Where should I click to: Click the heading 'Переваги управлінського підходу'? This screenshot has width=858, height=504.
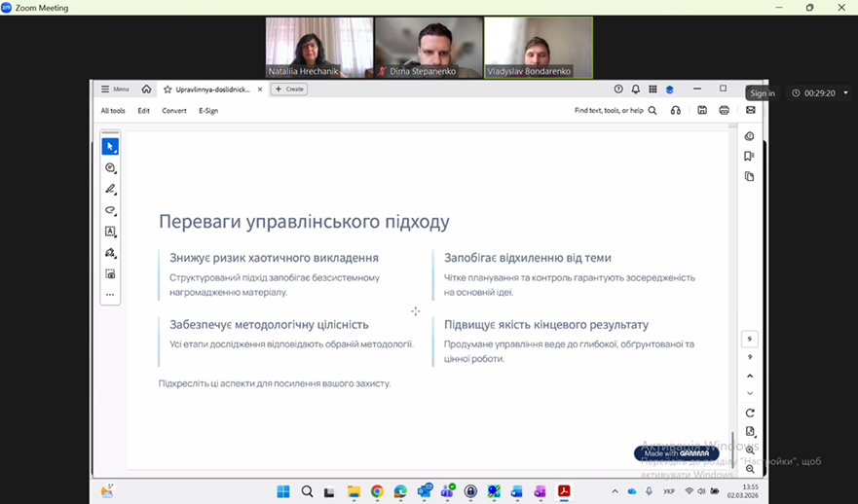pyautogui.click(x=304, y=222)
